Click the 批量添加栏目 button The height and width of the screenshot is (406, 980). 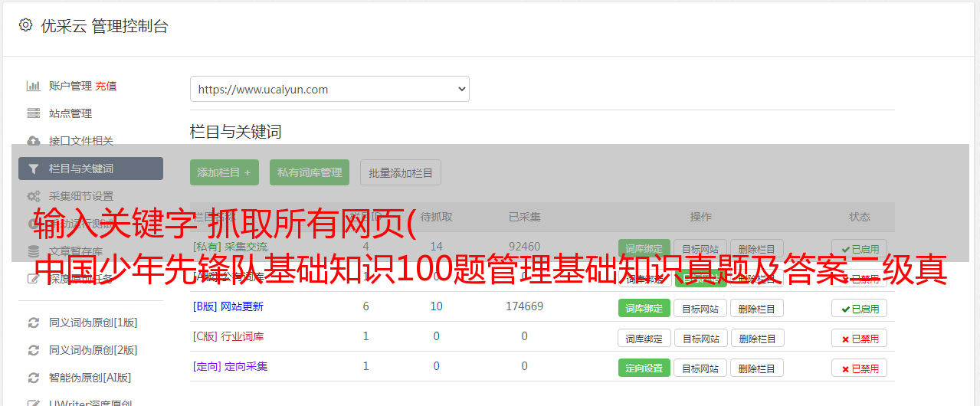tap(401, 172)
